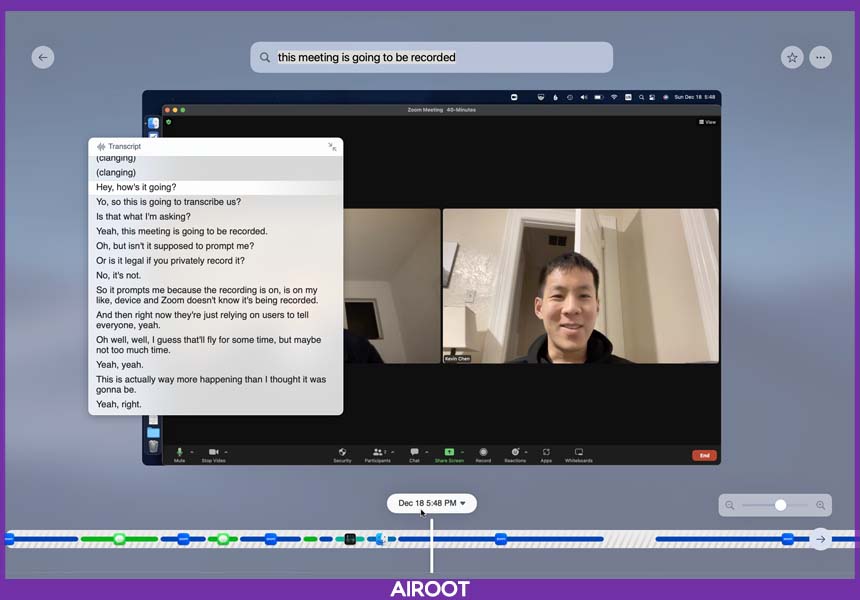
Task: Click the Kevin Chen video tile
Action: click(x=580, y=286)
